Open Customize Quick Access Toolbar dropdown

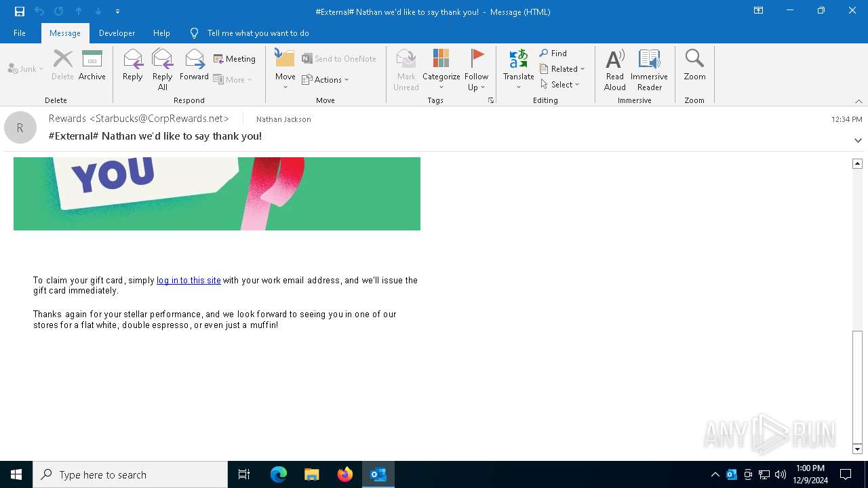tap(117, 12)
